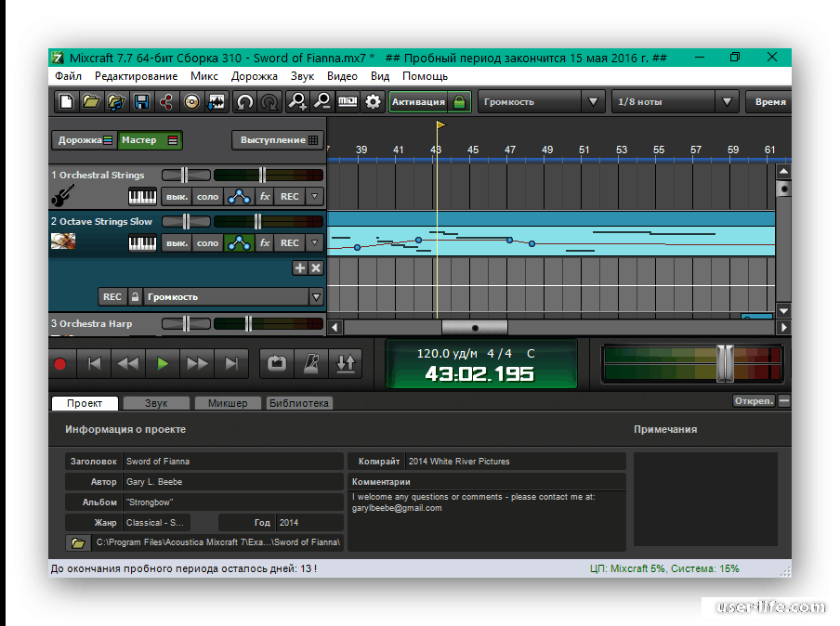Click the Активация button
The height and width of the screenshot is (626, 840).
(429, 101)
